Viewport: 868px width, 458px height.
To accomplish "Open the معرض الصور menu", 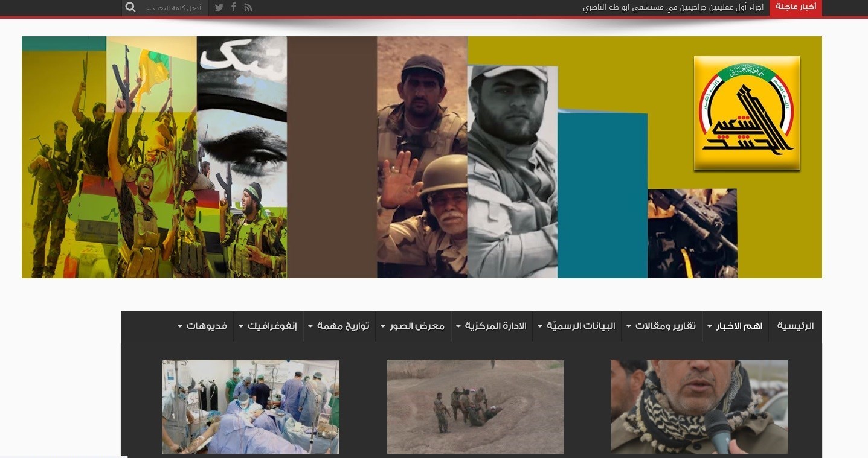I will (x=413, y=326).
